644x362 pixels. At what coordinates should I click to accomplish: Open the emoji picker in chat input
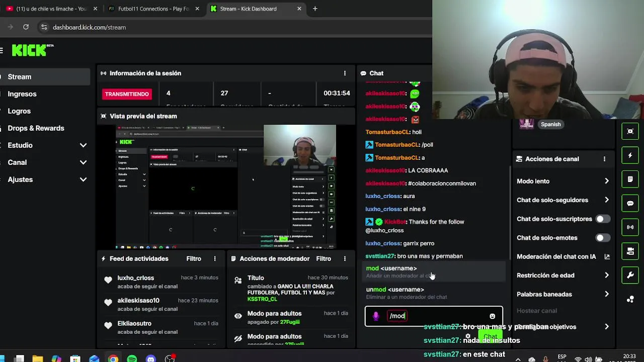tap(492, 316)
